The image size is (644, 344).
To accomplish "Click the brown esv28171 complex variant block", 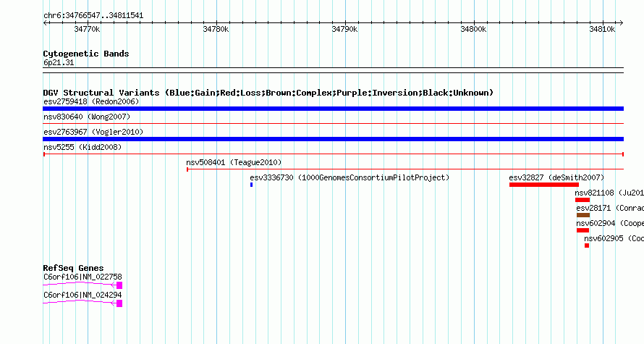I will (583, 215).
